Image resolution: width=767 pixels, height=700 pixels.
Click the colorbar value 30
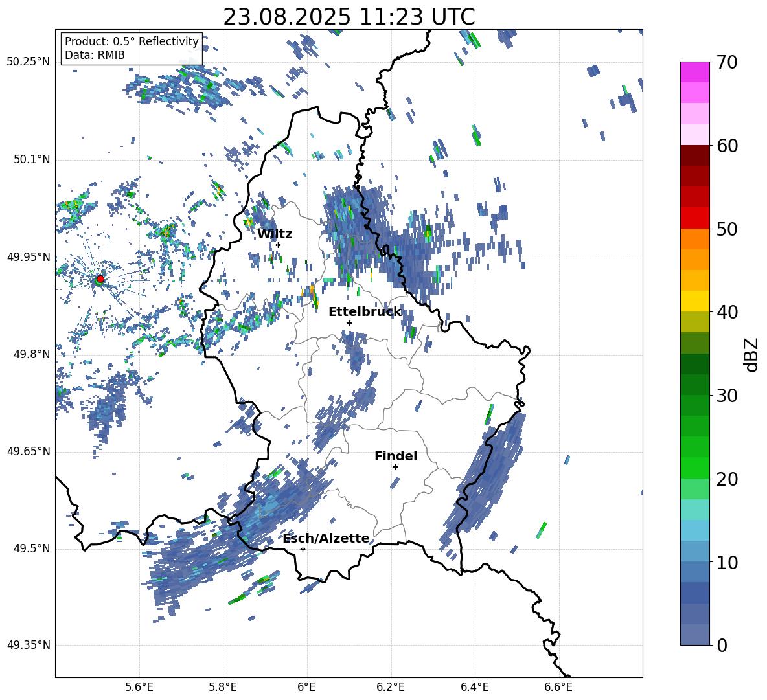click(x=727, y=396)
